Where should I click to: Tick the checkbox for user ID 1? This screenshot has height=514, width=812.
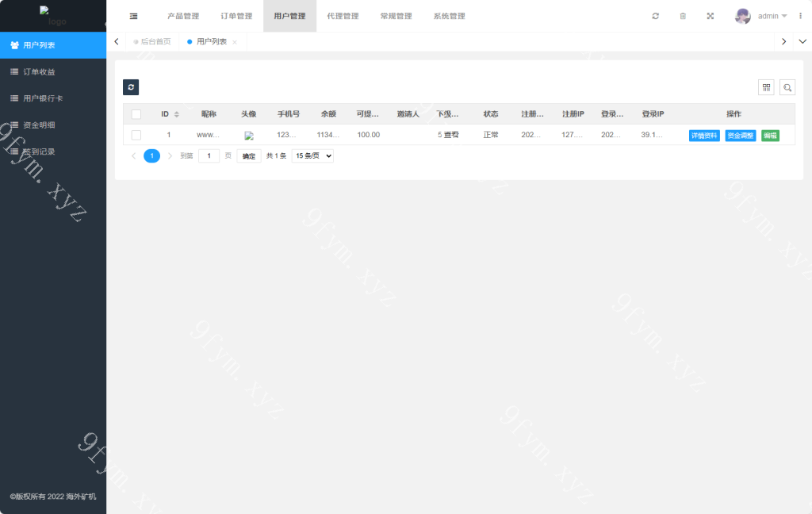coord(136,135)
